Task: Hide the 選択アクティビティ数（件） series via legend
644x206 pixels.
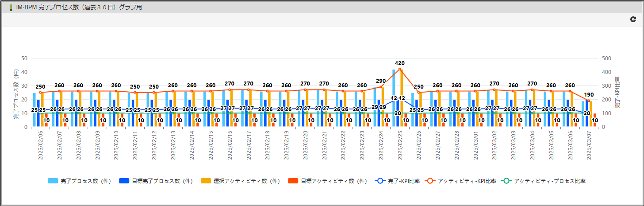Action: click(x=241, y=181)
